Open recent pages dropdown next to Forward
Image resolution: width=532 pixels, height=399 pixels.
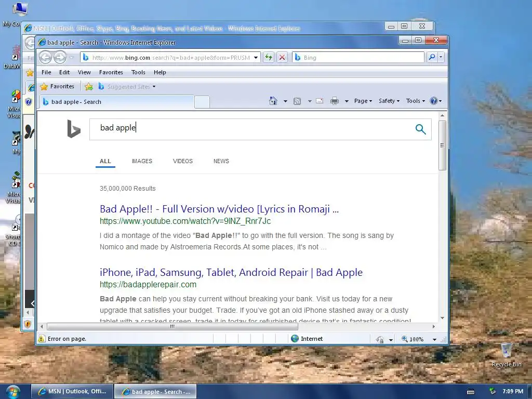(71, 58)
